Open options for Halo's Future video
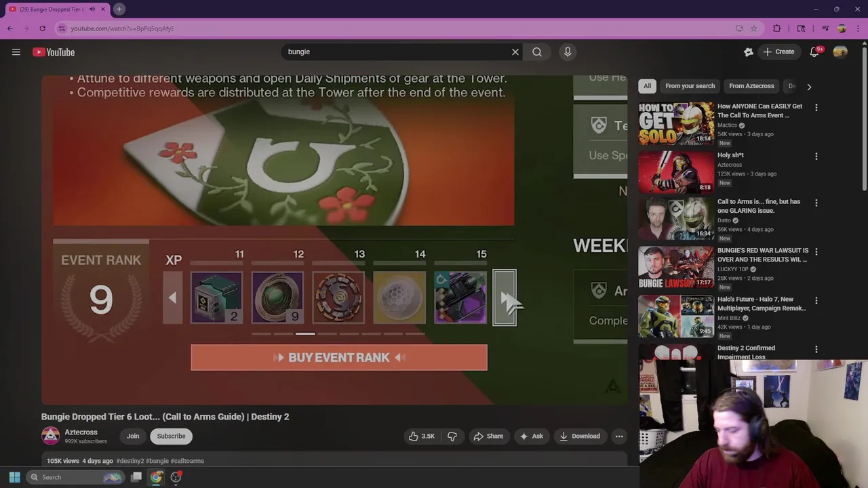Screen dimensions: 868x488 816,300
